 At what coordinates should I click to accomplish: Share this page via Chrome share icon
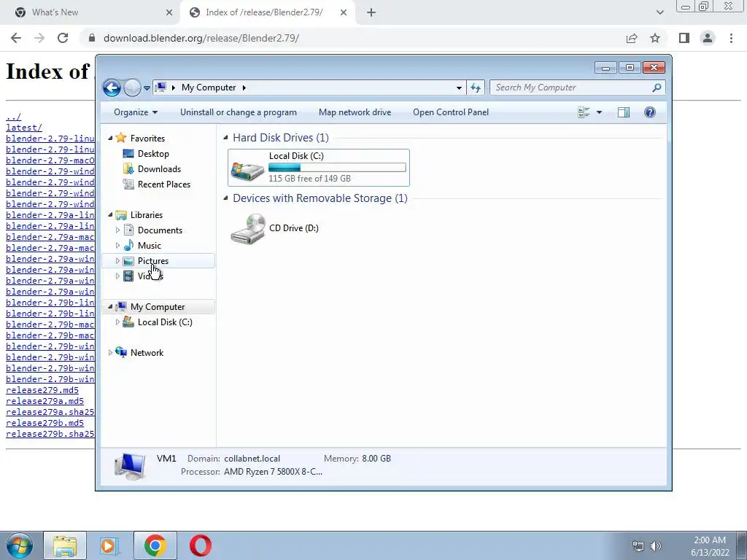(632, 38)
